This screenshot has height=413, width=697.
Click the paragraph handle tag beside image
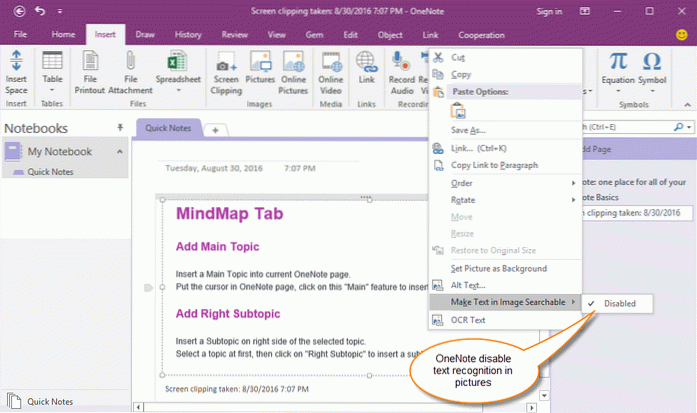point(148,288)
